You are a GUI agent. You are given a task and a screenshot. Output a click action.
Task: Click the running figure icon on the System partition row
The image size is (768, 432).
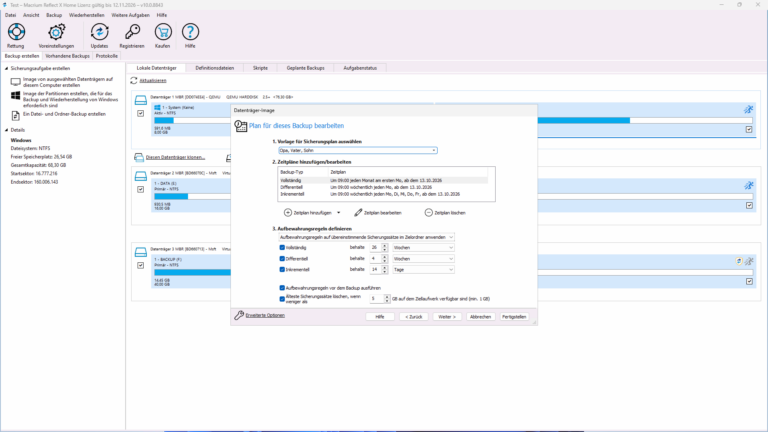tap(748, 110)
